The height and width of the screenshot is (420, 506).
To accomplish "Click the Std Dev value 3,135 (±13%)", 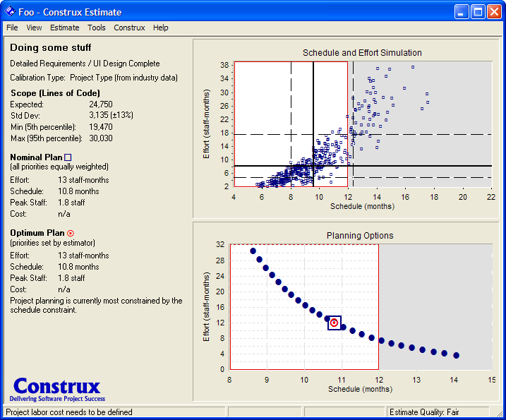I will (x=112, y=115).
